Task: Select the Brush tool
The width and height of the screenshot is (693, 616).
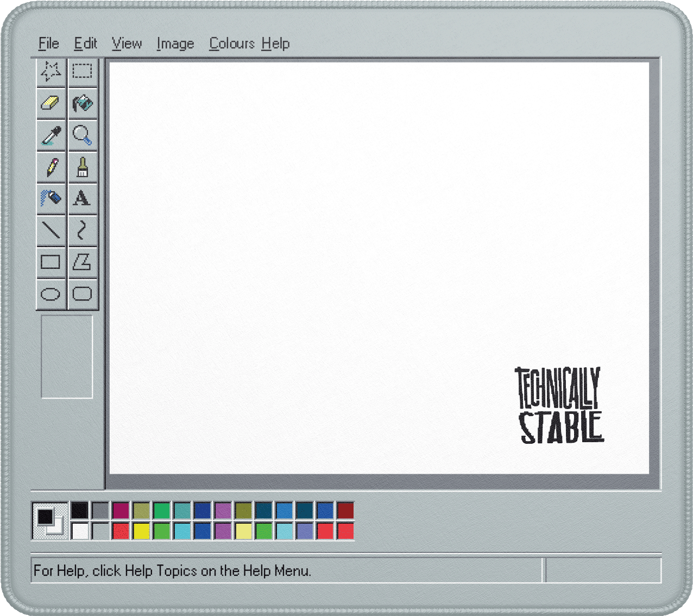Action: (x=83, y=167)
